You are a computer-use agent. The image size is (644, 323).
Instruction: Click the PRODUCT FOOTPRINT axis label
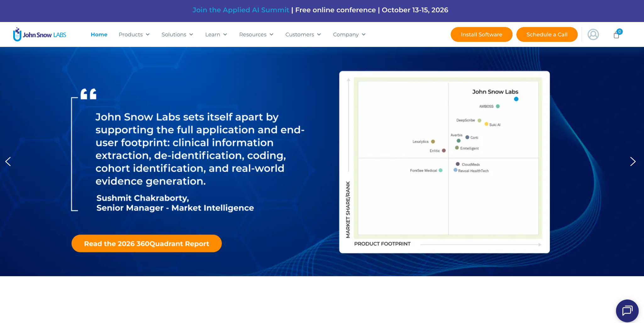pos(382,244)
